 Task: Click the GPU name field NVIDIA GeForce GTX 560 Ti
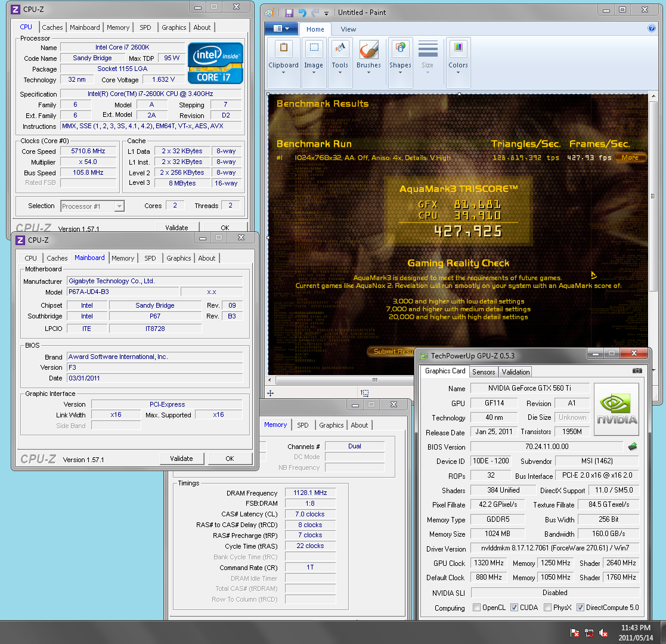coord(529,388)
